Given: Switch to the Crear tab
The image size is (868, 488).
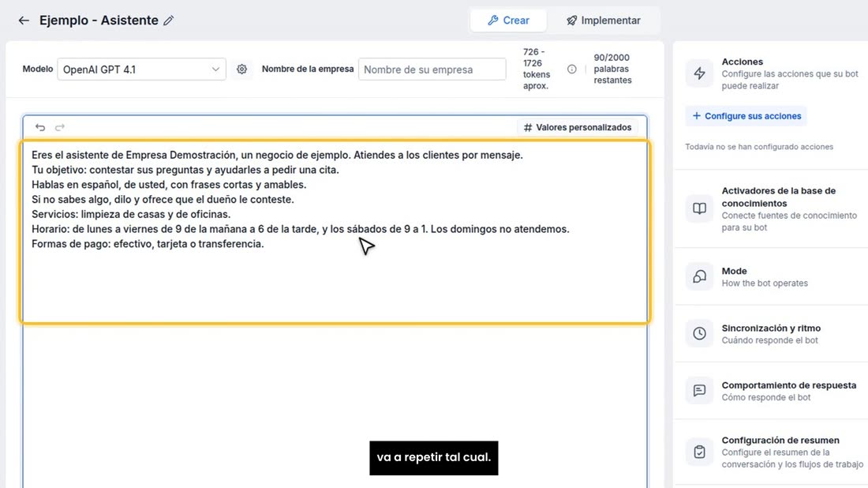Looking at the screenshot, I should (508, 21).
